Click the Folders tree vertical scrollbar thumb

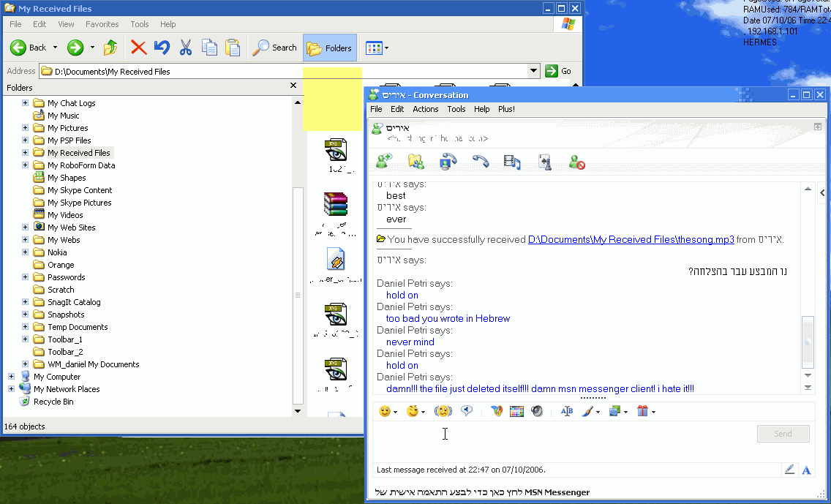[x=298, y=296]
